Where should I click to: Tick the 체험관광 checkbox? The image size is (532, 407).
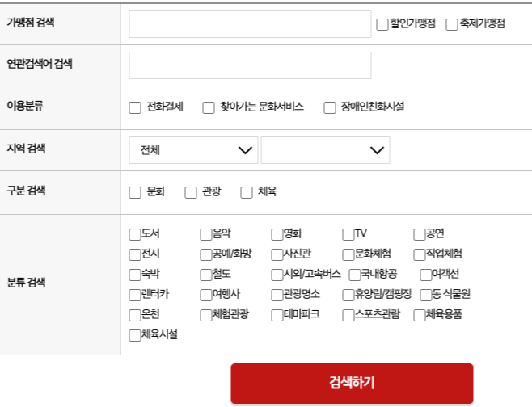(206, 315)
